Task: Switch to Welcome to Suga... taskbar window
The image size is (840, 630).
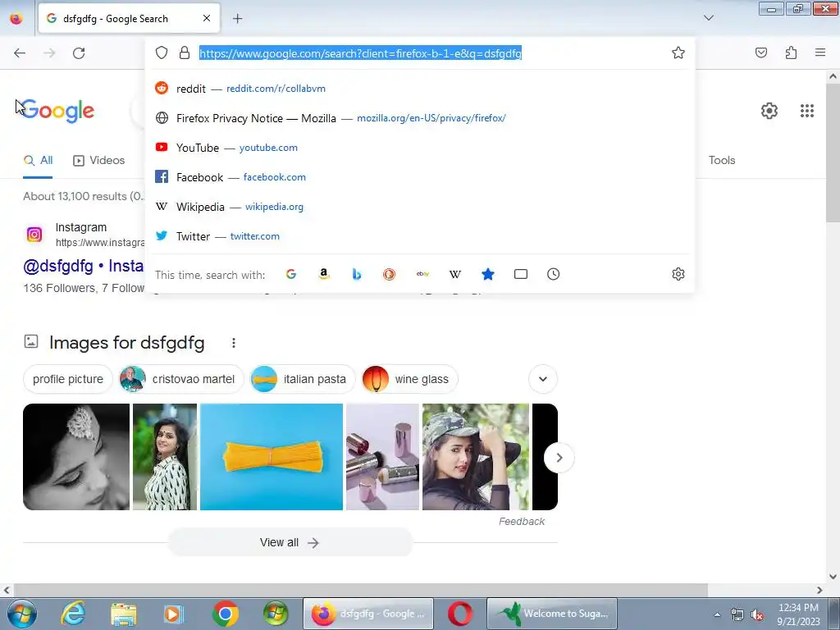Action: (x=552, y=614)
